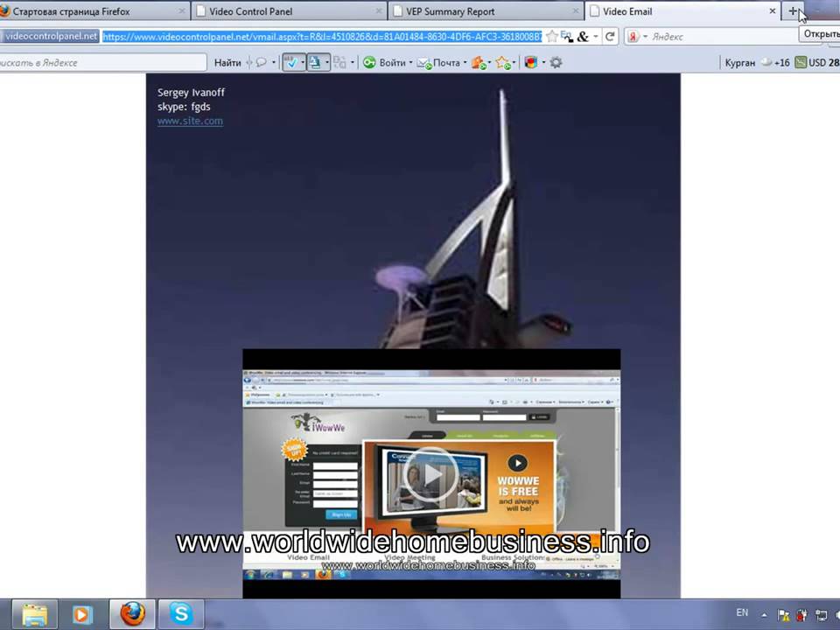The width and height of the screenshot is (840, 630).
Task: Expand dropdown next to colorful cube icon
Action: 543,63
